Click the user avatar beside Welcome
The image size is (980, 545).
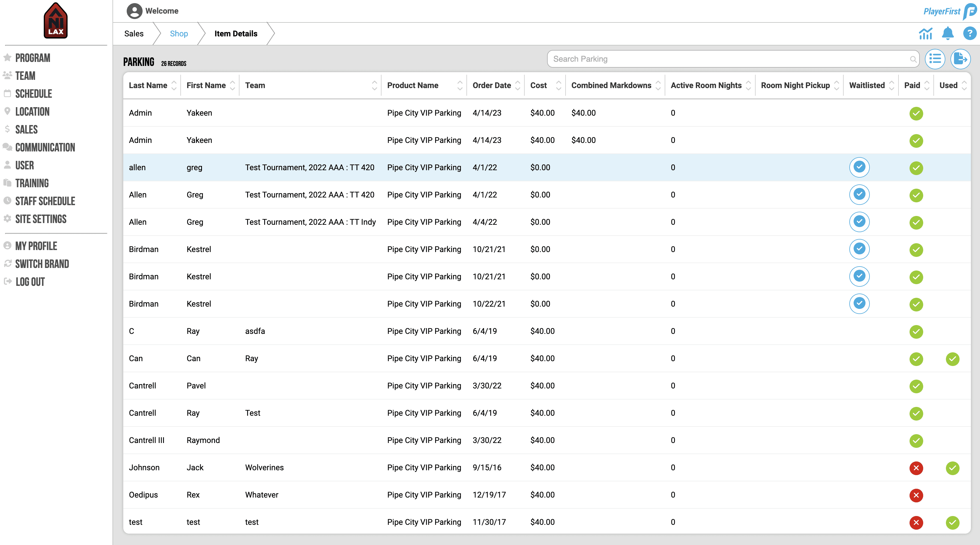(x=134, y=11)
